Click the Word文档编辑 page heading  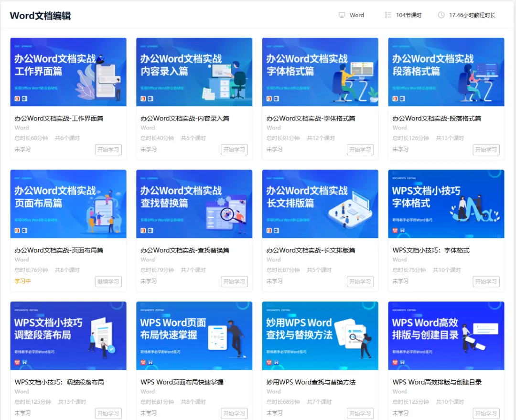[x=40, y=15]
